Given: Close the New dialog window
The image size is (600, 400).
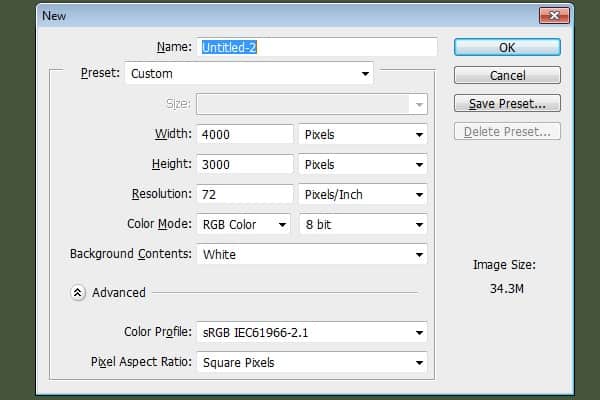Looking at the screenshot, I should tap(554, 16).
